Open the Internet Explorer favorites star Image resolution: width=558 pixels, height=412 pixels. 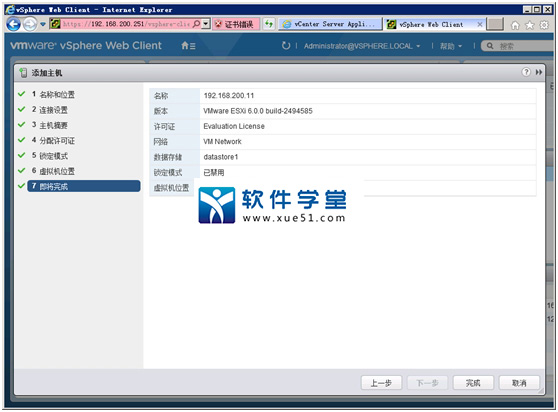(530, 25)
